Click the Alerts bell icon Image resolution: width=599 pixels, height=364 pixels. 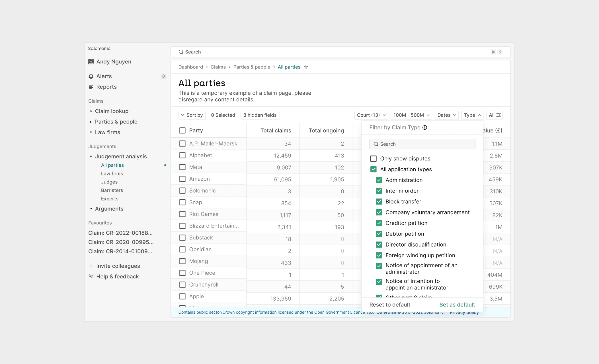coord(91,76)
